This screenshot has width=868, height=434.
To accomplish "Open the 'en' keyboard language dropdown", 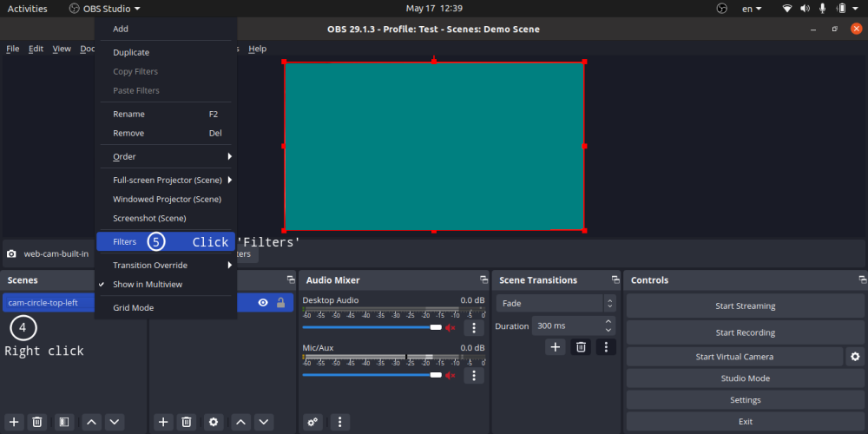I will tap(752, 9).
